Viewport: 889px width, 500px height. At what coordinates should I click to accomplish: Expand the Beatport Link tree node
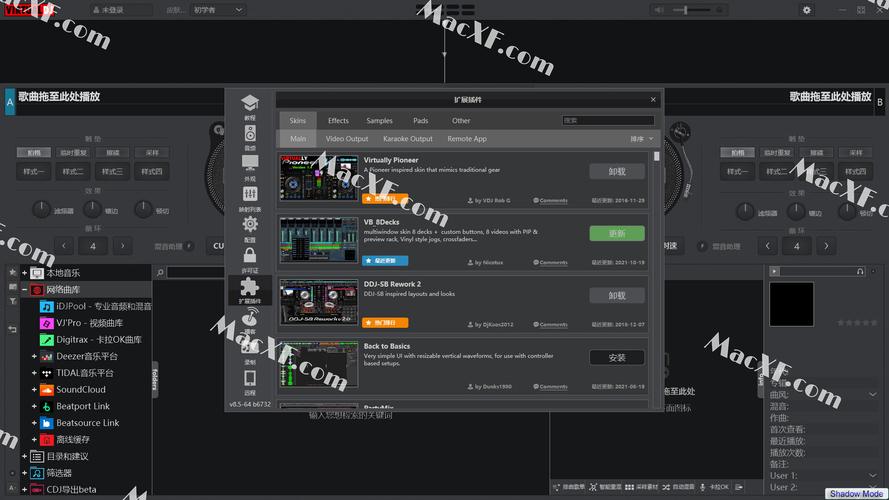click(34, 406)
